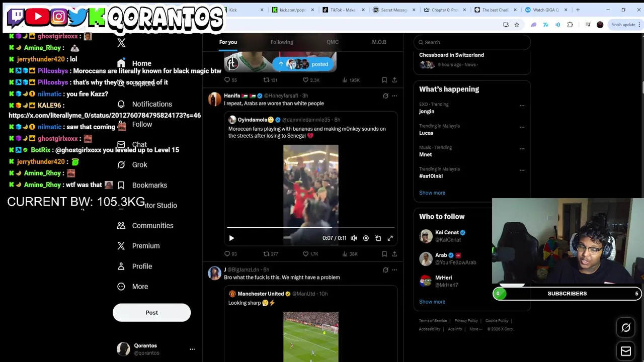Image resolution: width=644 pixels, height=362 pixels.
Task: Open Profile in the sidebar
Action: click(134, 266)
